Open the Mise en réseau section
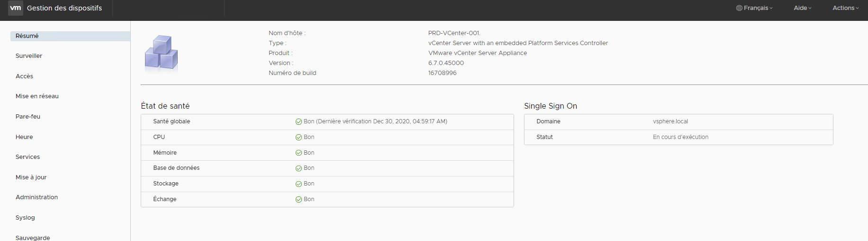868x241 pixels. pos(37,96)
